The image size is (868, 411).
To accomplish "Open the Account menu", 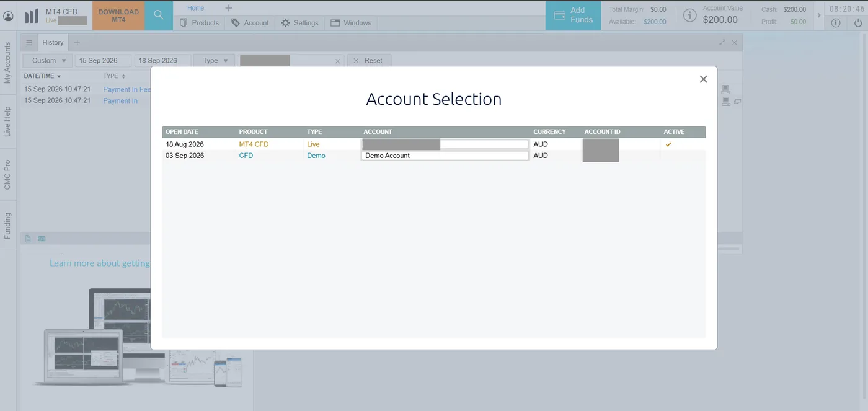I will tap(250, 23).
